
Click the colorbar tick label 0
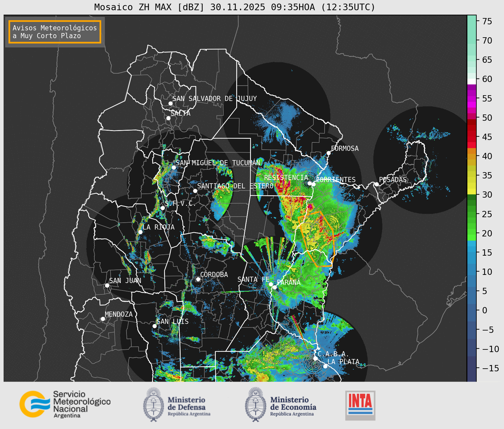485,310
